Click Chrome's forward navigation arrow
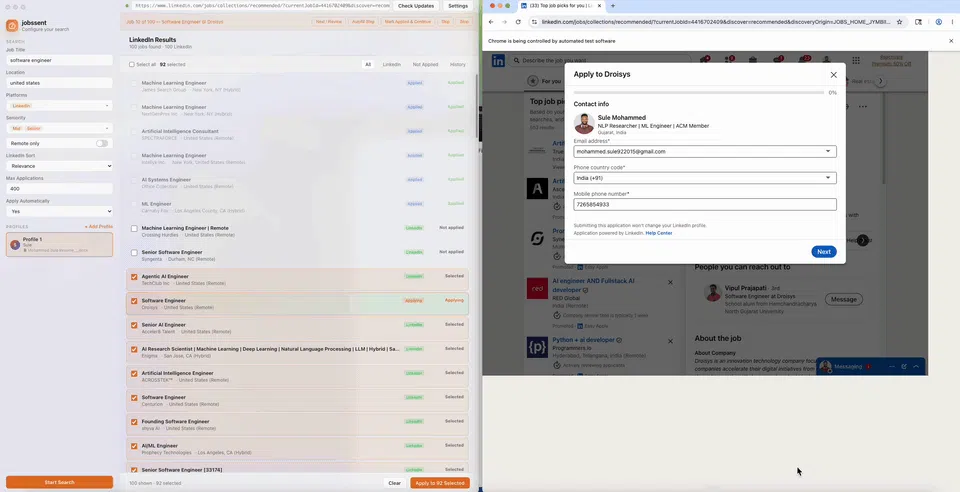The height and width of the screenshot is (492, 960). tap(504, 22)
